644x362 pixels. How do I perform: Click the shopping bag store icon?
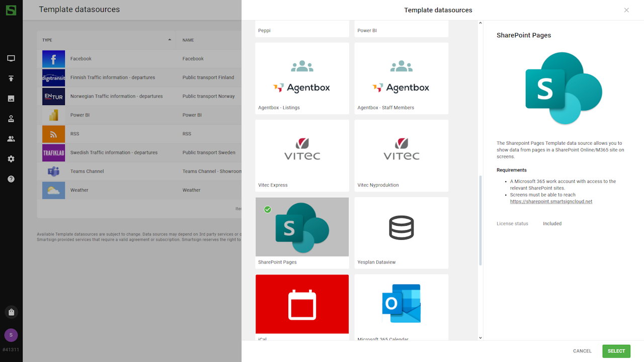(x=11, y=312)
